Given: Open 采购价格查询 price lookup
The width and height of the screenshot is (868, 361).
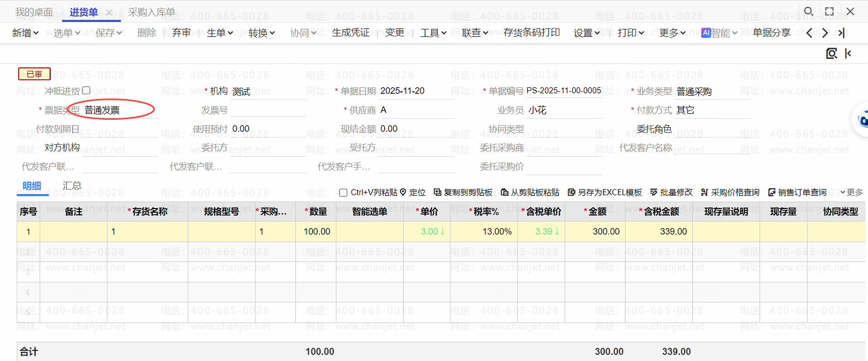Looking at the screenshot, I should coord(705,193).
